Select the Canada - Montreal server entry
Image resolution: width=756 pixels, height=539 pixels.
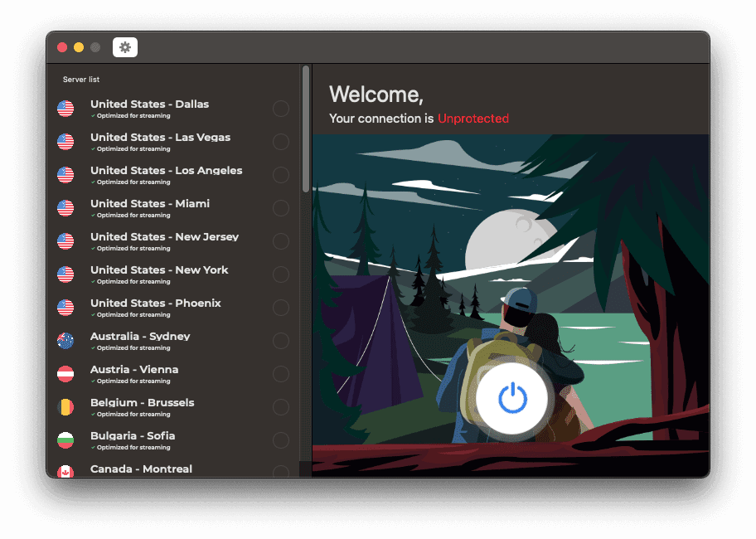[x=142, y=469]
